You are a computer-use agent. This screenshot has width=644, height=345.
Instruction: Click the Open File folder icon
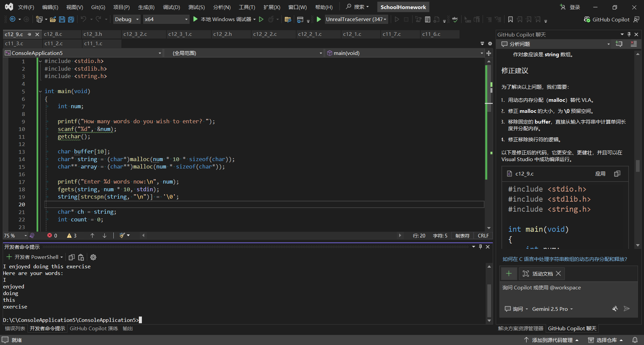click(53, 19)
